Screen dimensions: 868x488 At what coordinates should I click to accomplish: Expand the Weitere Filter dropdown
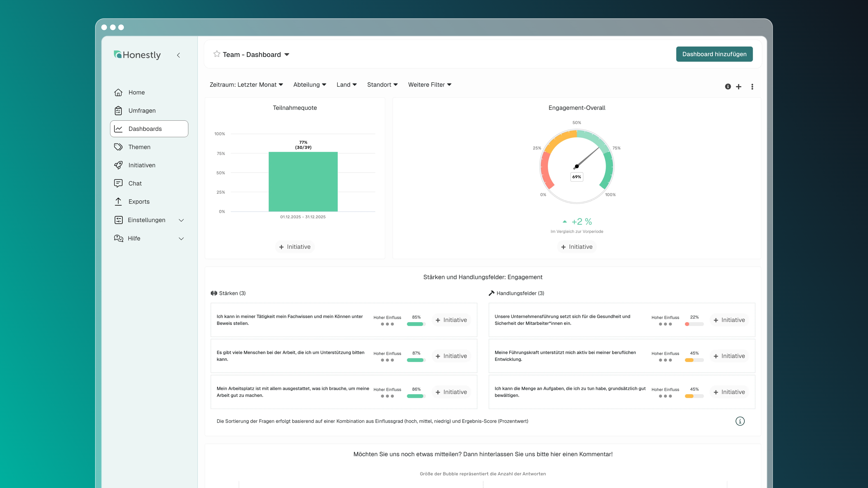(430, 84)
